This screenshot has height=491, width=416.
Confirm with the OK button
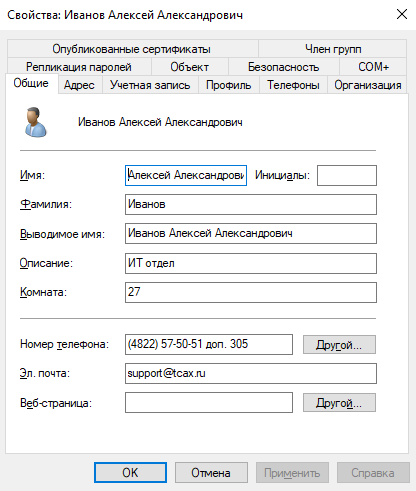pos(130,472)
